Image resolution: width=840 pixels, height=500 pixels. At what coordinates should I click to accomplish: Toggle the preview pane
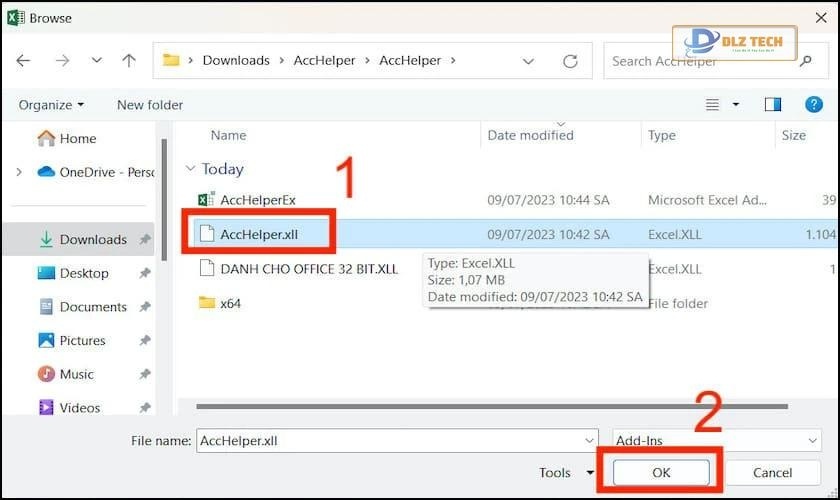(772, 105)
